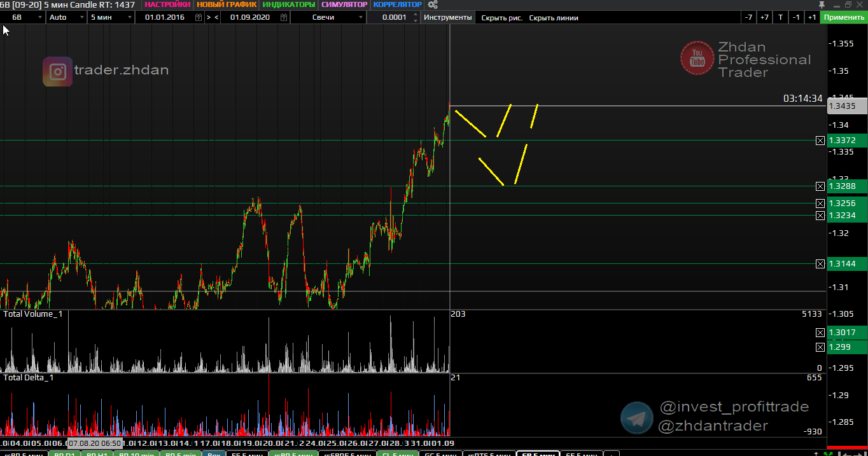Click the Total Delta_1 indicator label
This screenshot has height=456, width=868.
pyautogui.click(x=29, y=378)
